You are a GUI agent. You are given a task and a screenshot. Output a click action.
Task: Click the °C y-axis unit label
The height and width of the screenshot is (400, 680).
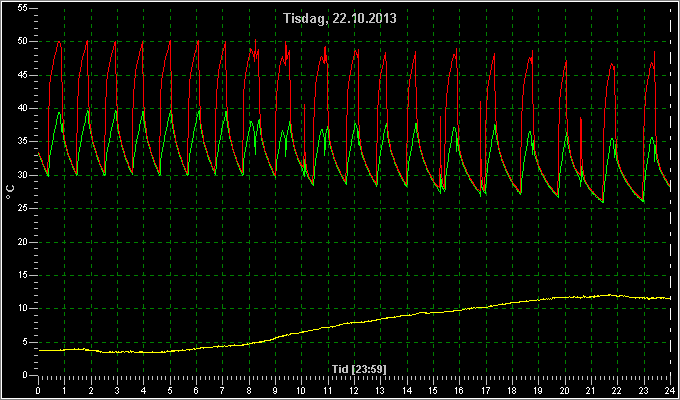click(10, 192)
